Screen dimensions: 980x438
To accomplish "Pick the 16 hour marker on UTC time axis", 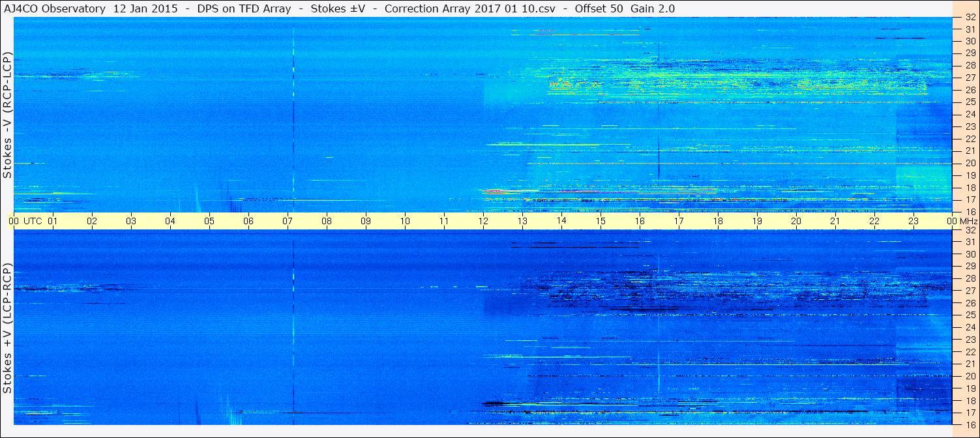I will pos(640,221).
